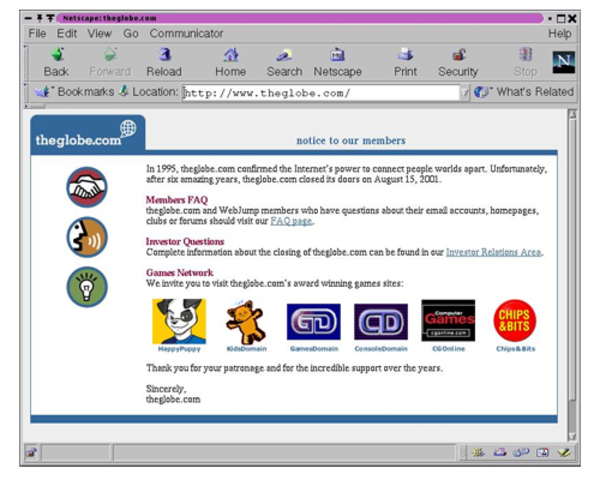
Task: Open the Help menu
Action: 559,34
